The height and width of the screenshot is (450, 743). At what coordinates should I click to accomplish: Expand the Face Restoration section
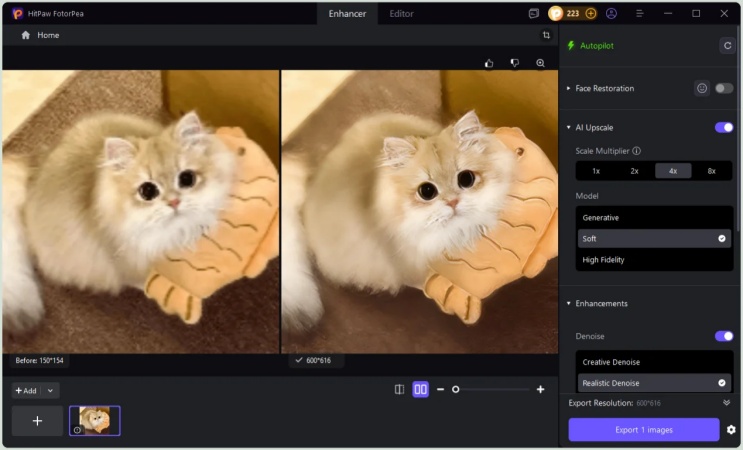pyautogui.click(x=569, y=88)
